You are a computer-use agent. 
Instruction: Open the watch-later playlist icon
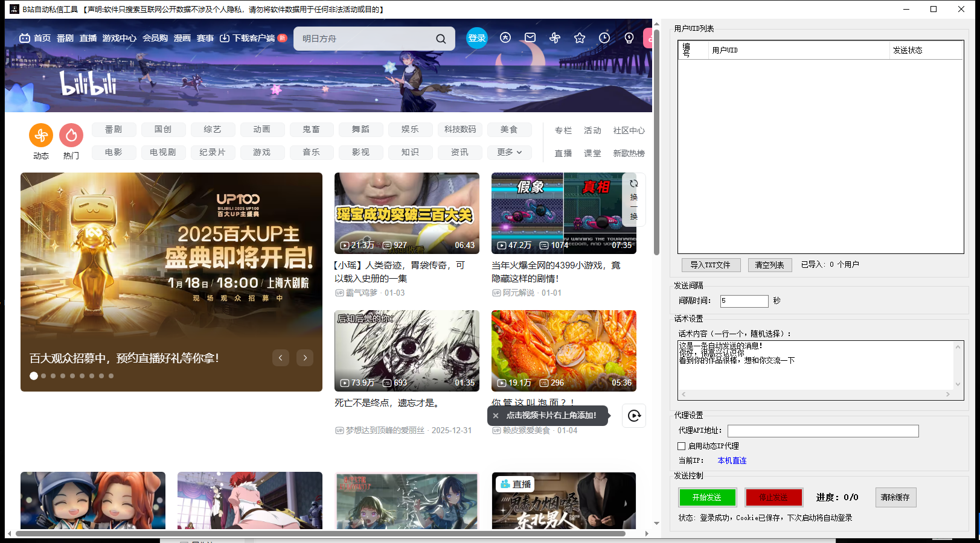[x=634, y=415]
